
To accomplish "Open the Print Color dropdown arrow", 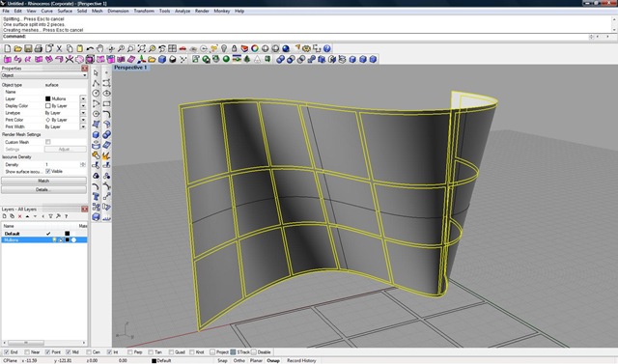I will [x=83, y=120].
